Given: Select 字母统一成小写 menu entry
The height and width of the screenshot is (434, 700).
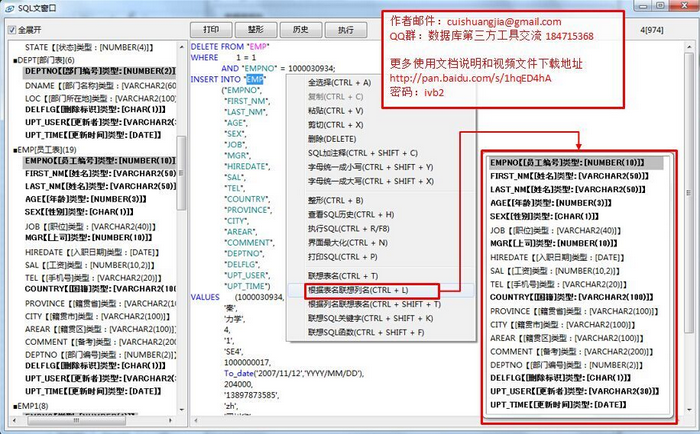Looking at the screenshot, I should [371, 167].
